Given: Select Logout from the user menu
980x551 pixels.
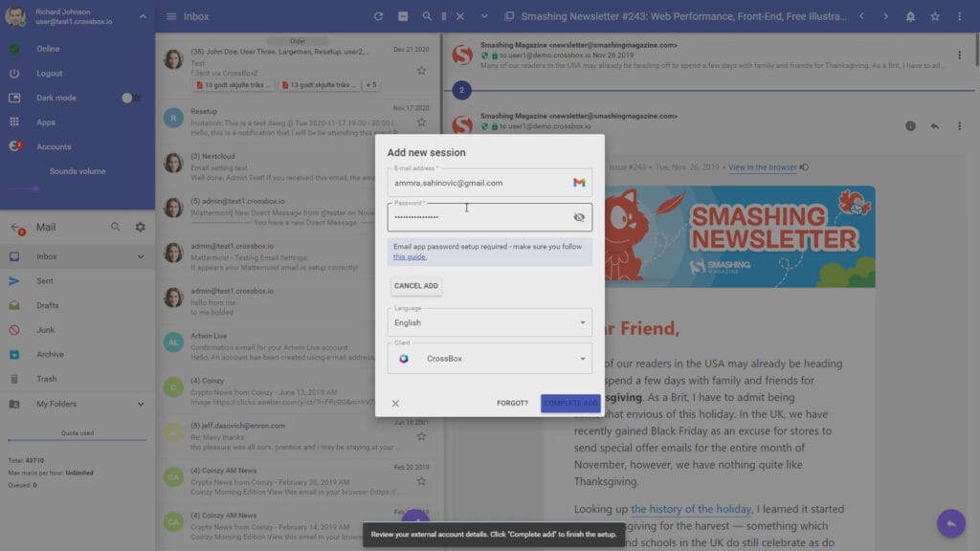Looking at the screenshot, I should [x=50, y=74].
